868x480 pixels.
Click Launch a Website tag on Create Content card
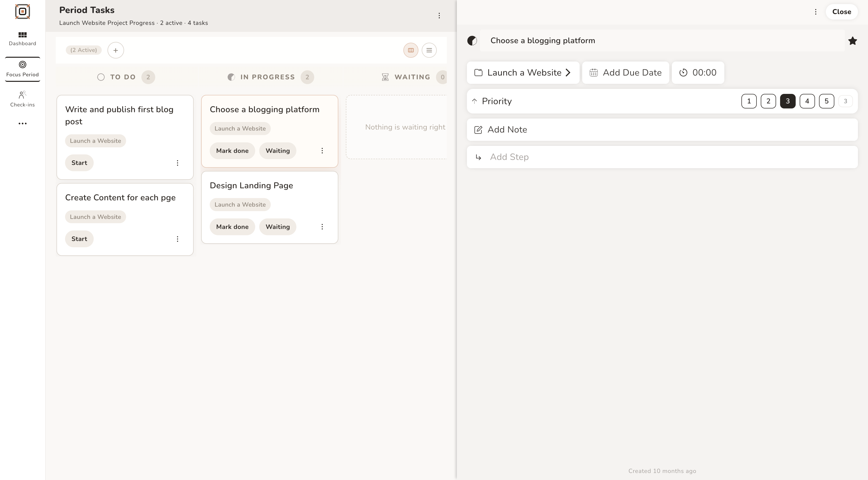[x=95, y=217]
